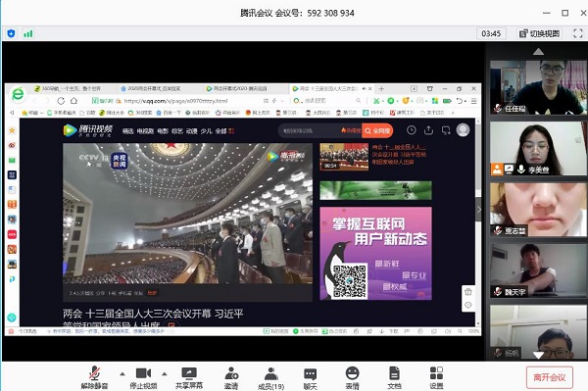The image size is (588, 391).
Task: Click the 100% zoom level in browser status bar
Action: [x=473, y=331]
